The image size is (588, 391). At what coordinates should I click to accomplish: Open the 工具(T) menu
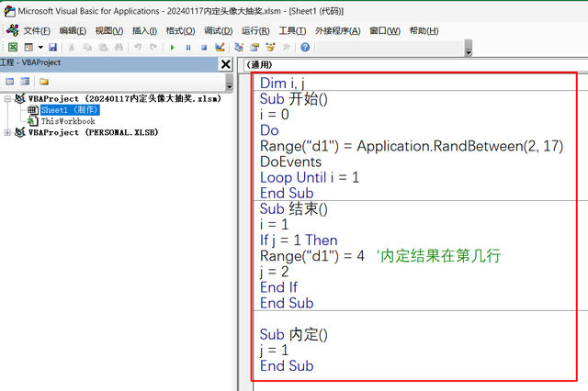point(292,30)
